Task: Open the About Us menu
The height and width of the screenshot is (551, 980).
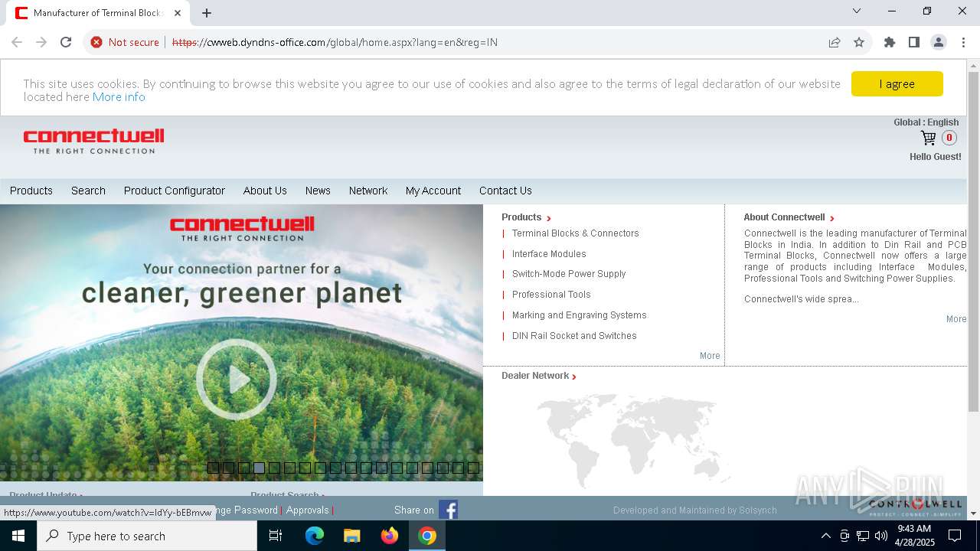Action: (x=265, y=191)
